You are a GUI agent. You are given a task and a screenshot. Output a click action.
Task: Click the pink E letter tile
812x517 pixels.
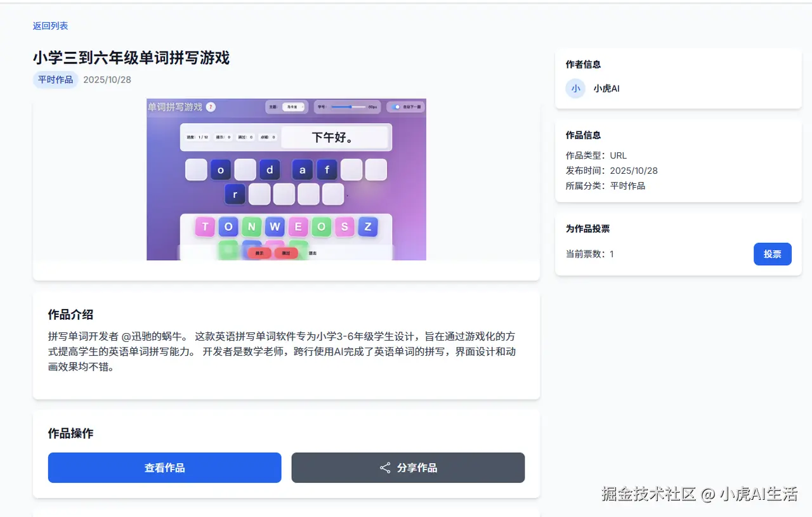pyautogui.click(x=298, y=226)
